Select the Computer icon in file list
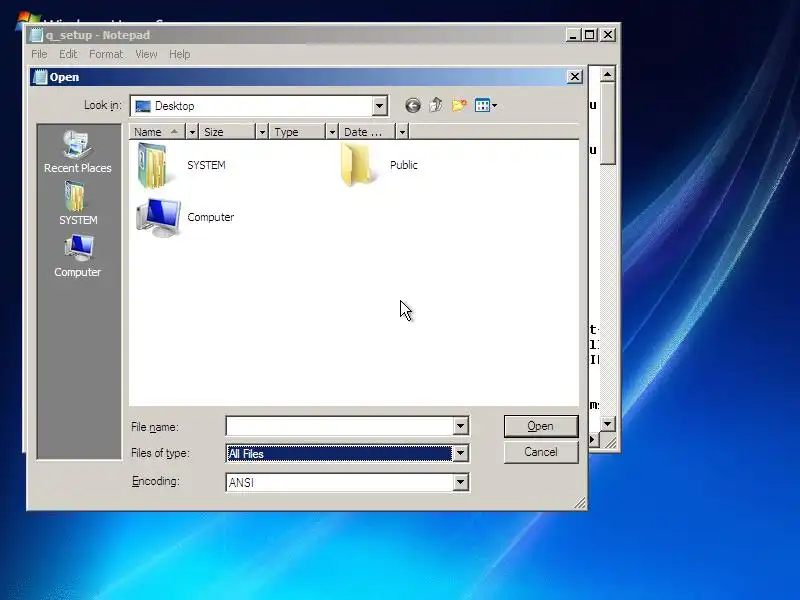The width and height of the screenshot is (800, 600). 159,218
